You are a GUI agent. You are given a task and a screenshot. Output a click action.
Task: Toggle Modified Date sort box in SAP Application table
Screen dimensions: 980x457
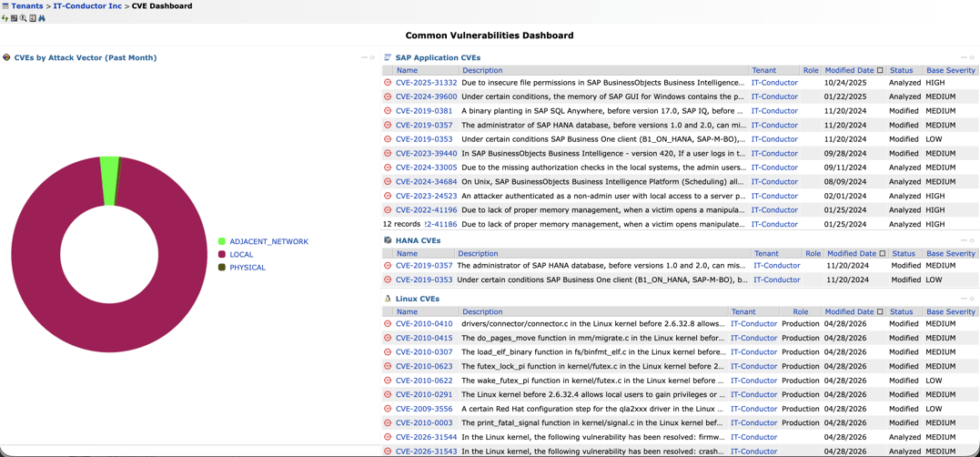(880, 70)
